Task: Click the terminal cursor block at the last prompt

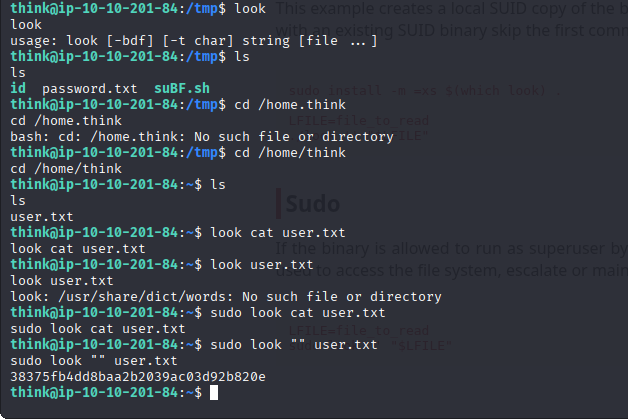Action: click(215, 393)
